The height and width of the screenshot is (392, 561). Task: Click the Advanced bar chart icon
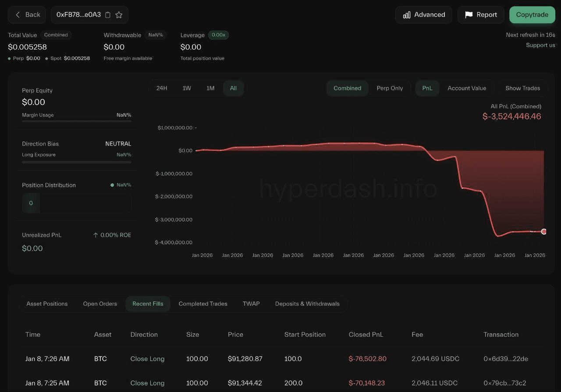coord(407,15)
